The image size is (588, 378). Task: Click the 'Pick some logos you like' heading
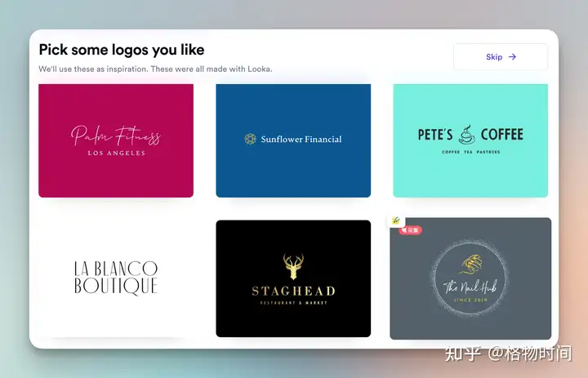[122, 50]
